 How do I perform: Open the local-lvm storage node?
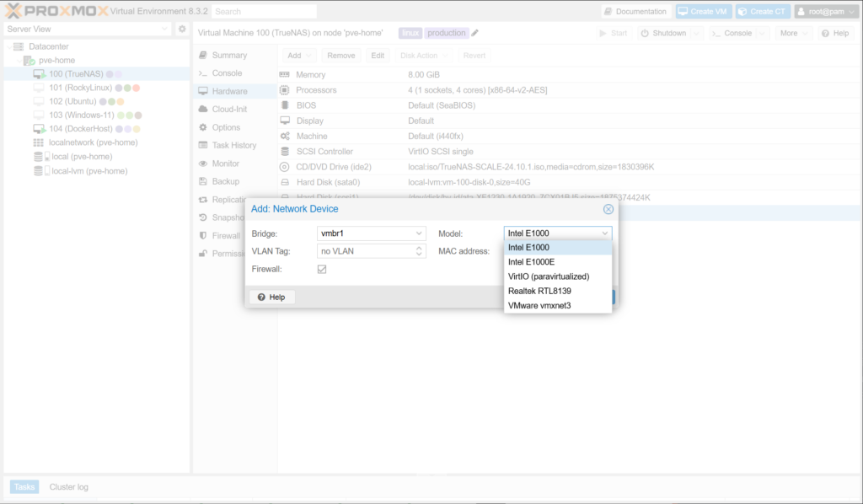(88, 170)
